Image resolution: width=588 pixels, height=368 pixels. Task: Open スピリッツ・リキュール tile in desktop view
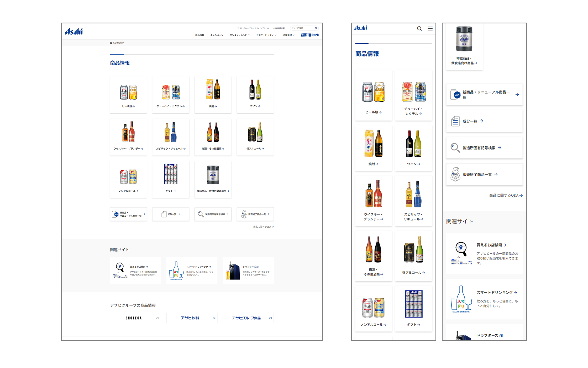tap(171, 137)
